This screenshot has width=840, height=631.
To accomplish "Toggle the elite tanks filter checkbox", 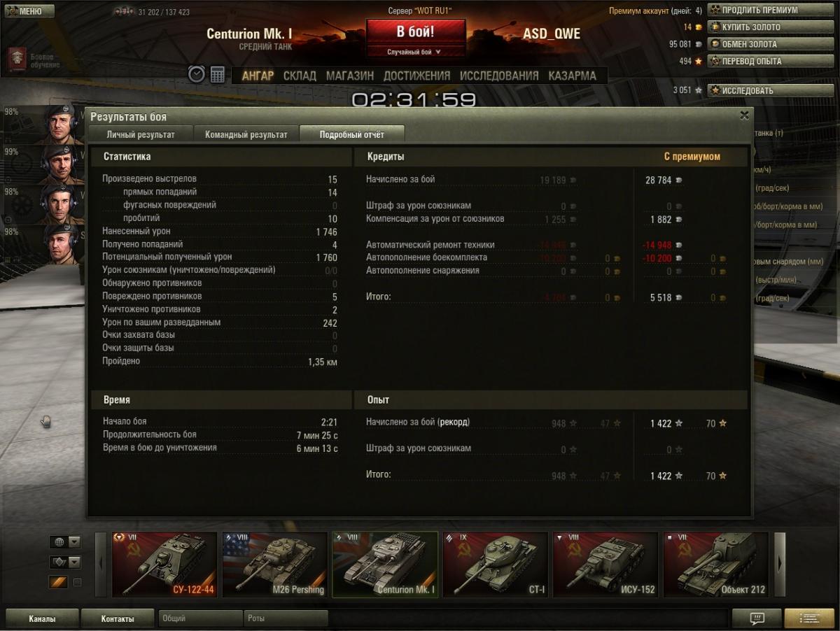I will coord(78,582).
